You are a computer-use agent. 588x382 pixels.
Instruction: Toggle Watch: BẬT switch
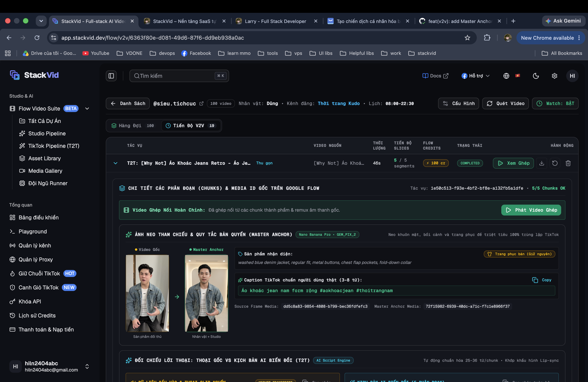click(x=555, y=103)
